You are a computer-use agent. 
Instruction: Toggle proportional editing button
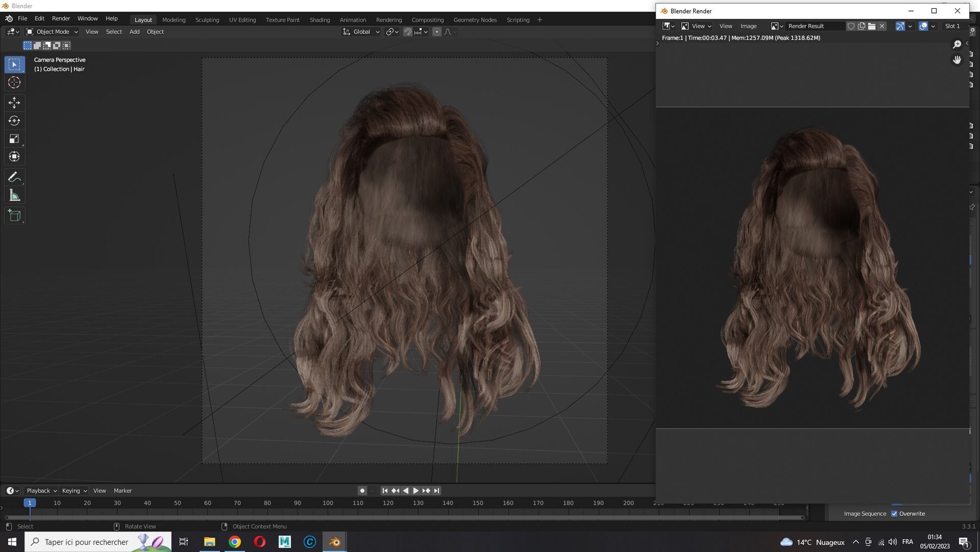point(437,32)
